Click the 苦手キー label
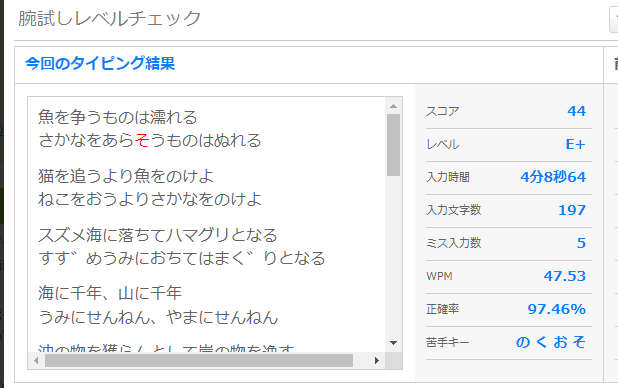The width and height of the screenshot is (618, 388). (x=448, y=342)
